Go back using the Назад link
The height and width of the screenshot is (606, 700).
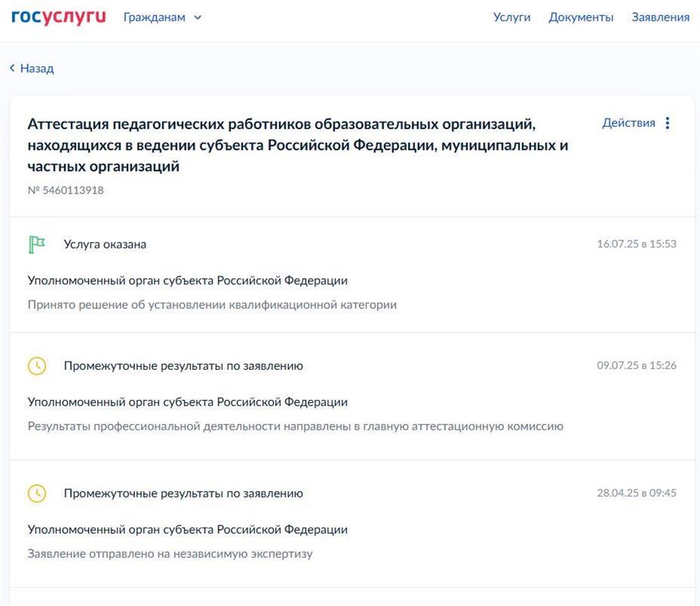(31, 69)
